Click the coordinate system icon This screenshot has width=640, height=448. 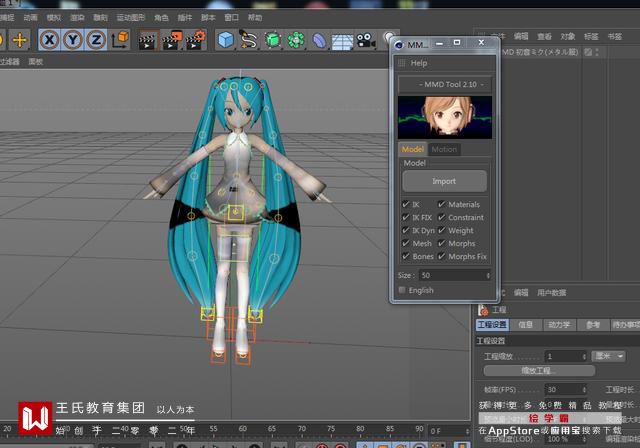tap(120, 40)
